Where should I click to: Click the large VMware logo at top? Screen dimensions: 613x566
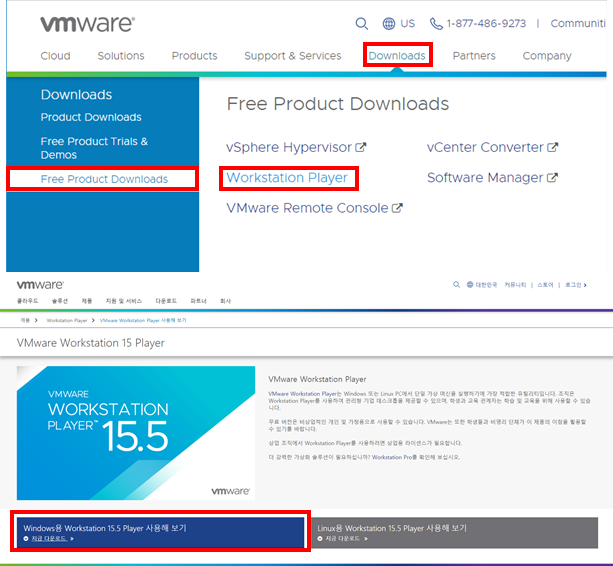point(88,24)
